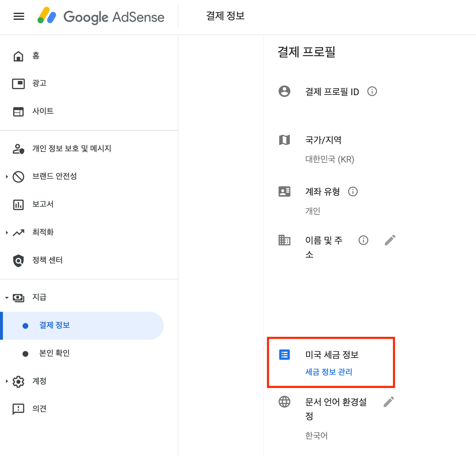Screen dimensions: 476x456
Task: Click the 의견 (Feedback) icon
Action: click(x=18, y=409)
